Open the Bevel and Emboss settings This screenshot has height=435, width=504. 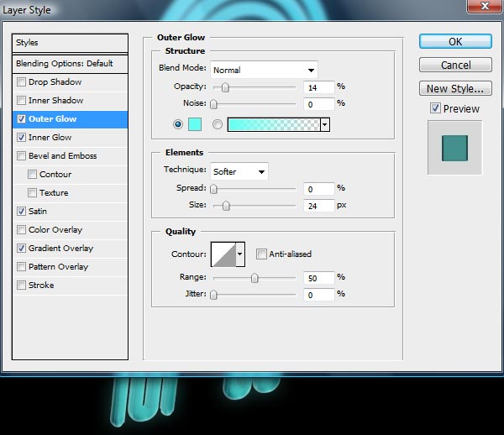(63, 156)
